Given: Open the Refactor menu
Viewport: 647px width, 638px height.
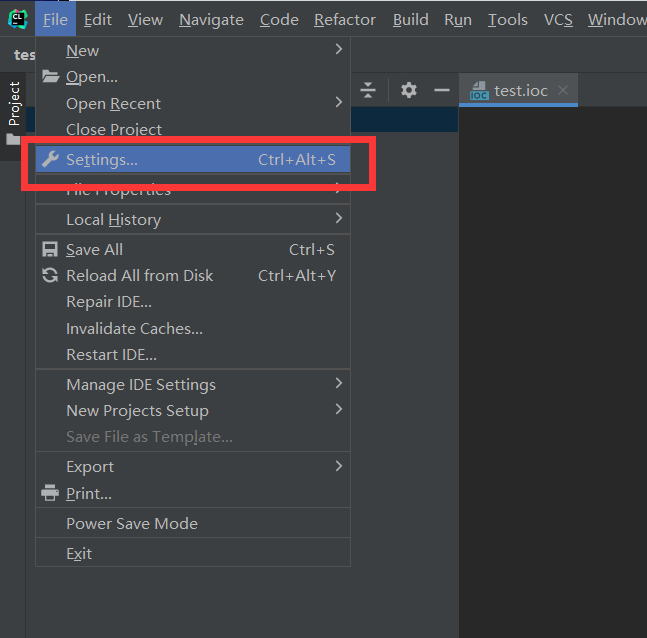Looking at the screenshot, I should click(x=345, y=19).
